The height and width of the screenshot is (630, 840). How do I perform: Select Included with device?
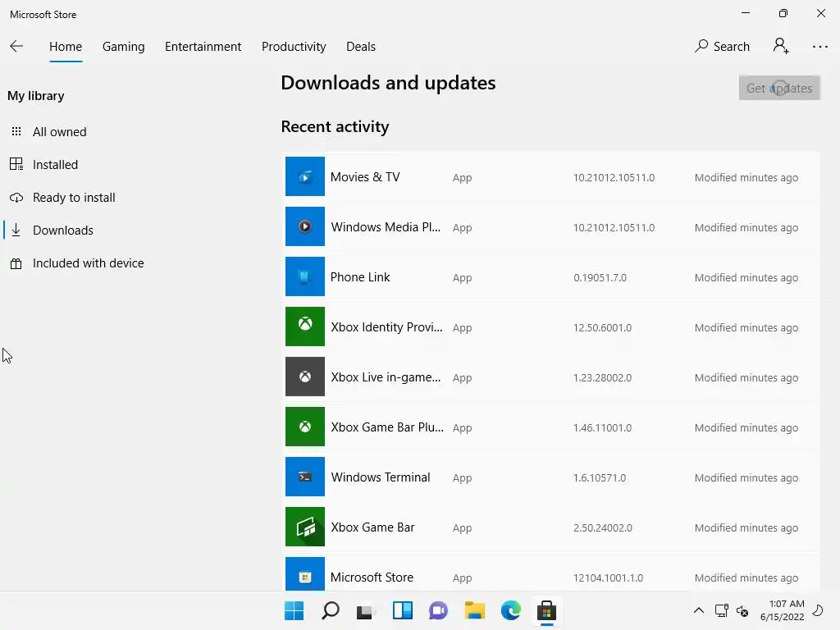(89, 263)
